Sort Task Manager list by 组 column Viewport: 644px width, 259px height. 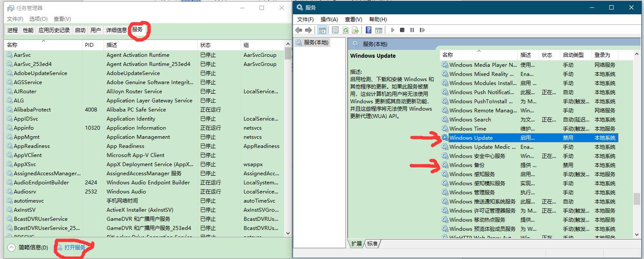(x=262, y=45)
